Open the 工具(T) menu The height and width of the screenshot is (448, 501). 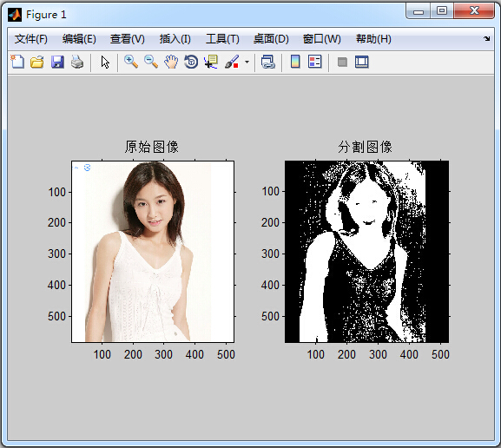coord(222,39)
